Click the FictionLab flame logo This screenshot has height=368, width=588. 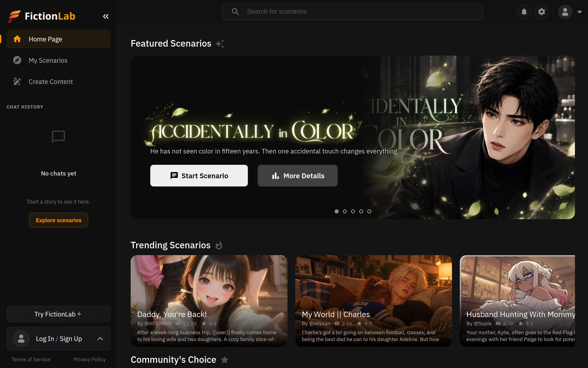[x=14, y=16]
